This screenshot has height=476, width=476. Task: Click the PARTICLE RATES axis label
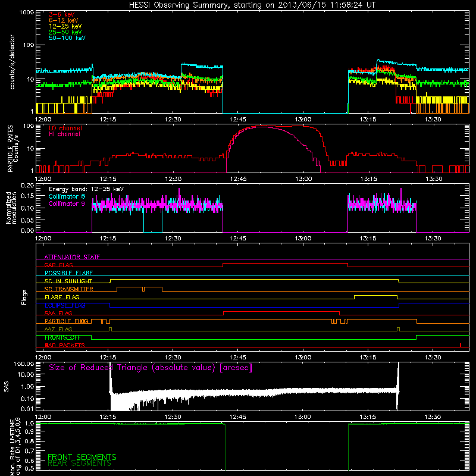12,149
